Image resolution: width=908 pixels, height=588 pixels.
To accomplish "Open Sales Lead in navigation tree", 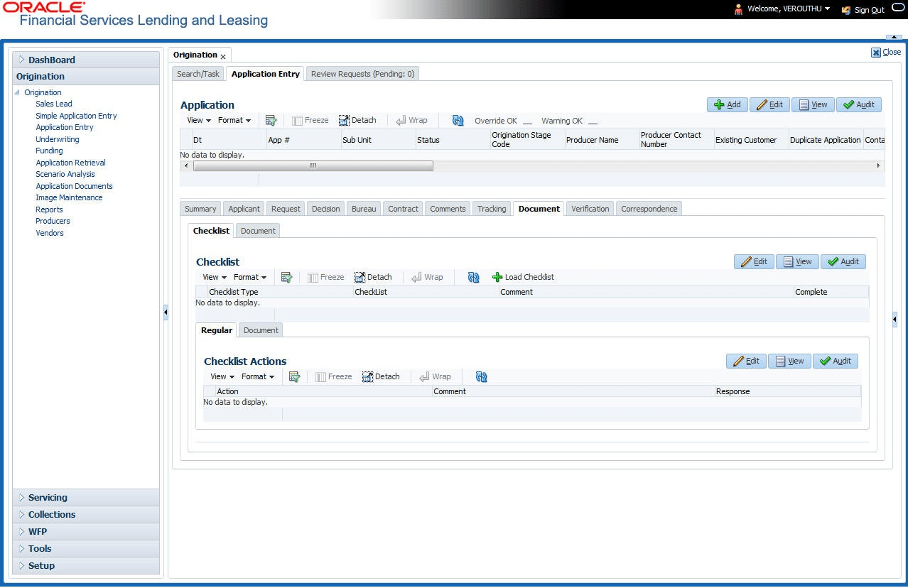I will click(x=54, y=104).
